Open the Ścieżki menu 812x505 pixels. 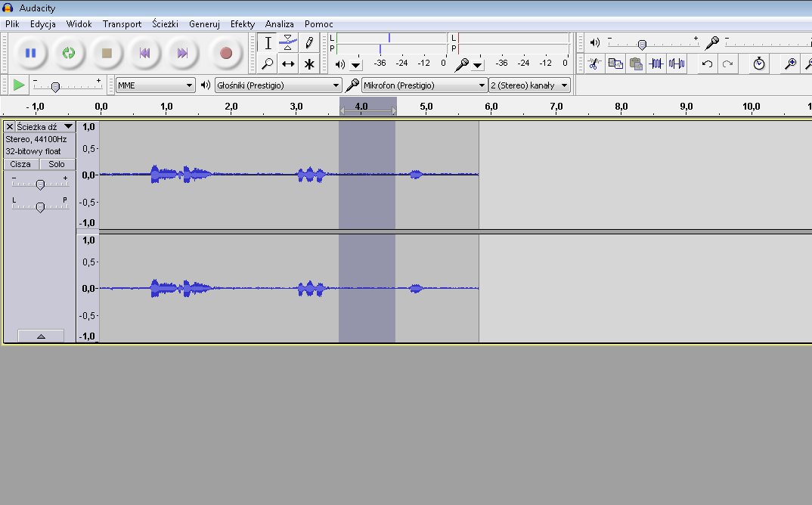pos(165,24)
